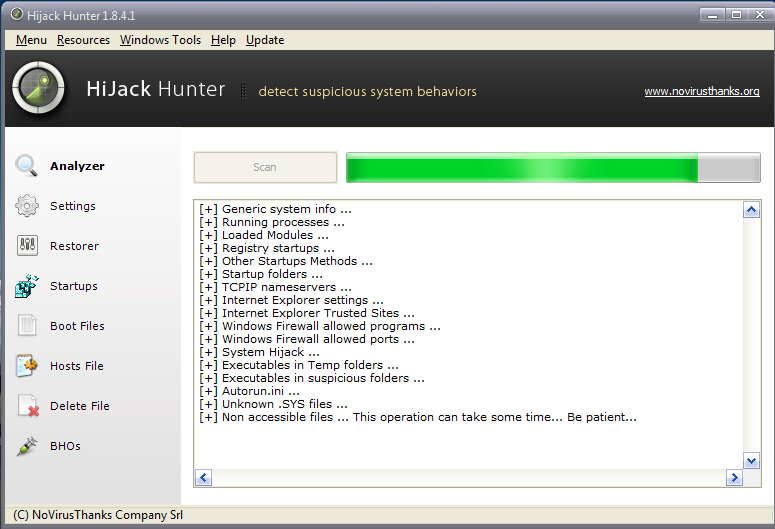The image size is (775, 529).
Task: Click the log scroll down arrow
Action: tap(751, 461)
